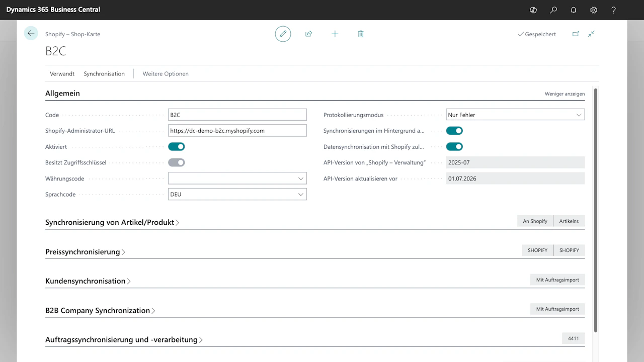644x362 pixels.
Task: Click the Shopify-Administrator-URL field
Action: pyautogui.click(x=237, y=131)
